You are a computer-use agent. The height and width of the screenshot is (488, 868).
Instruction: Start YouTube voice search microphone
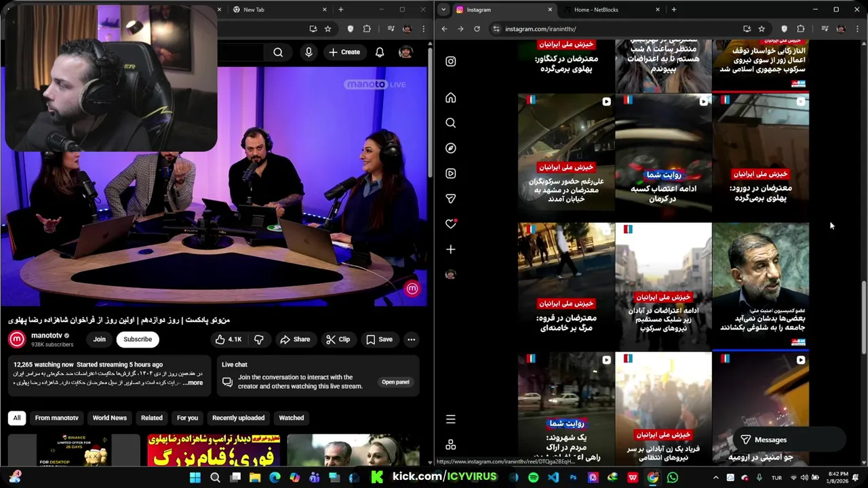[x=309, y=52]
